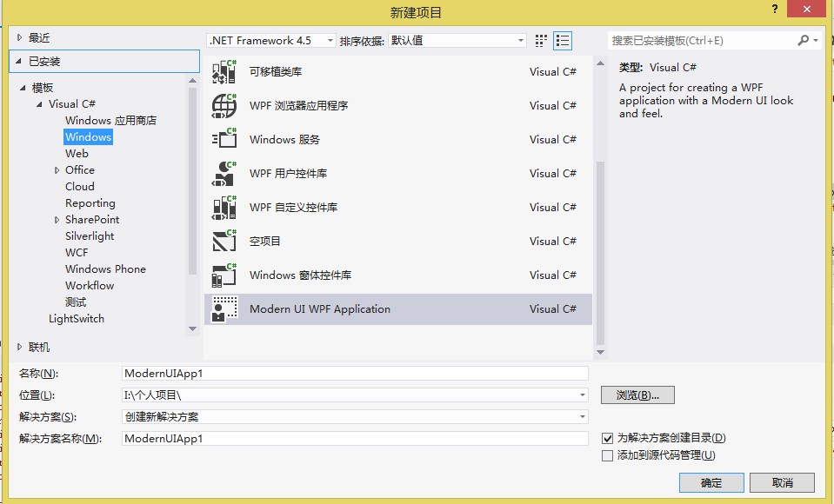Screen dimensions: 834x504
Task: Select the WPF 浏览器应用程序 globe icon
Action: 224,105
